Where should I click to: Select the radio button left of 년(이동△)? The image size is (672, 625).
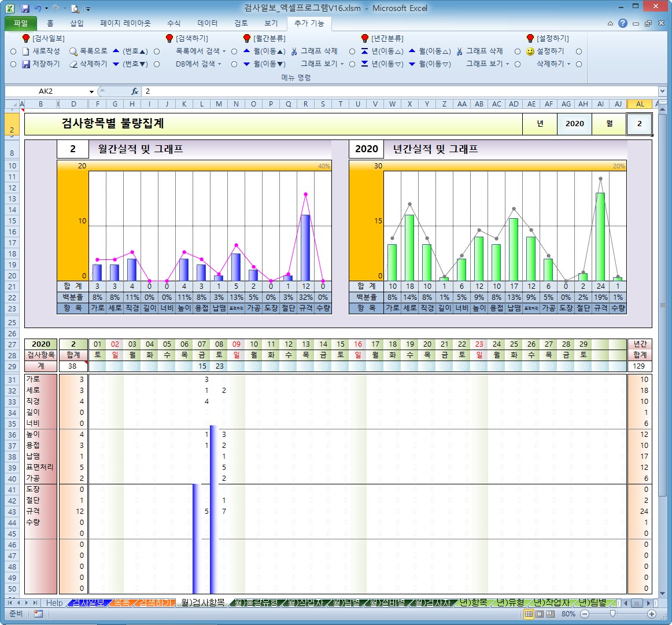tap(352, 52)
